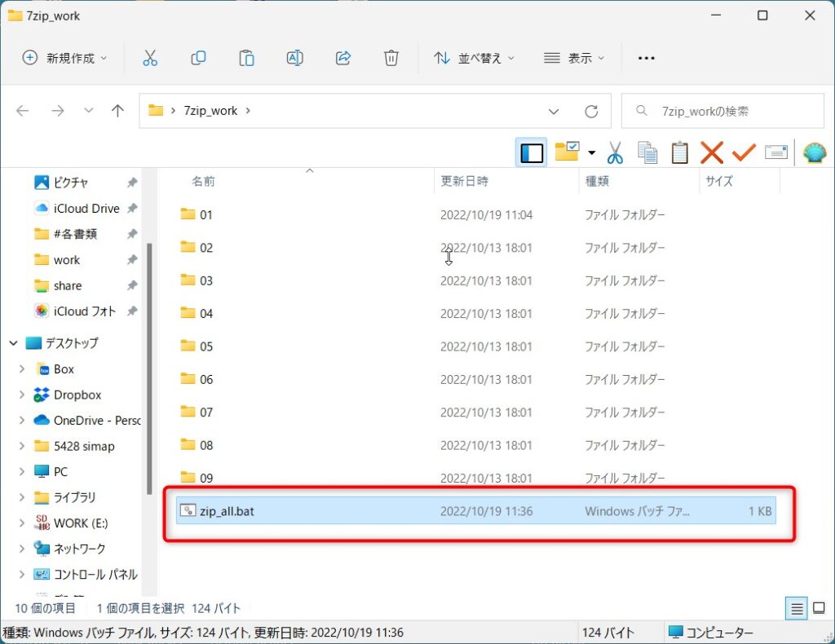Toggle the navigation pane icon in secondary toolbar
This screenshot has height=644, width=835.
point(532,152)
